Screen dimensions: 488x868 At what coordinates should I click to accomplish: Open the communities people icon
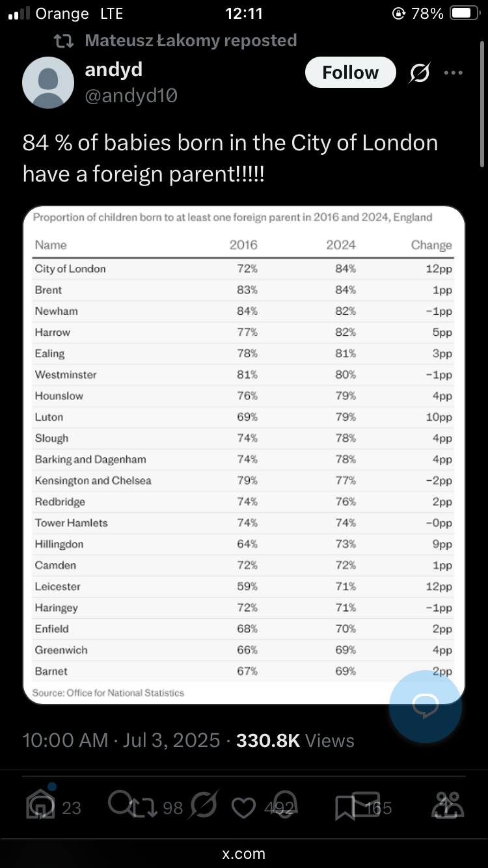tap(448, 806)
